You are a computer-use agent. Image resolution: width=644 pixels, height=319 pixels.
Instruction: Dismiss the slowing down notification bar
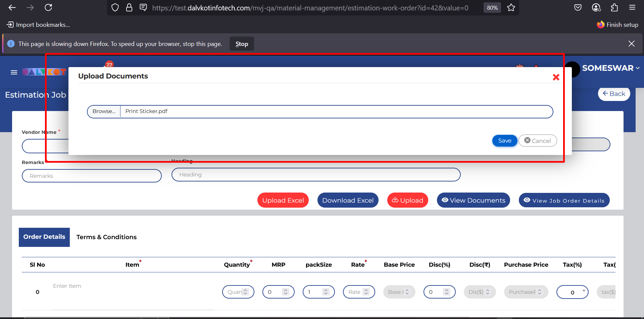tap(631, 44)
